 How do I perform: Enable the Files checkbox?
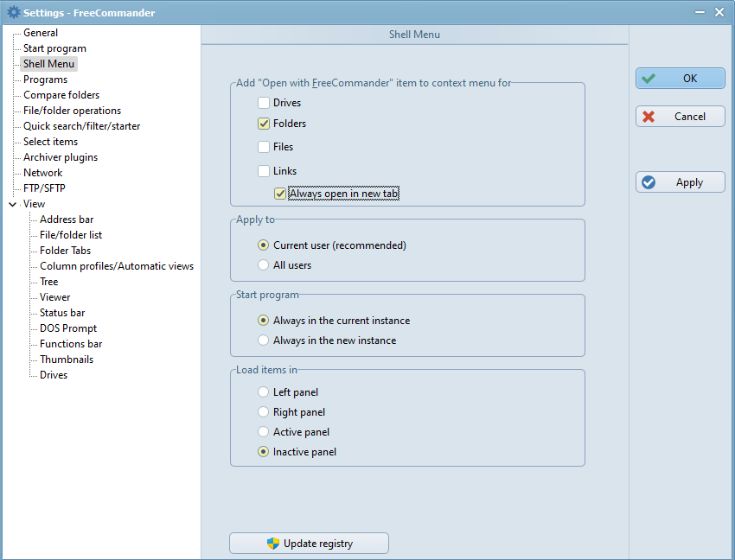[264, 148]
